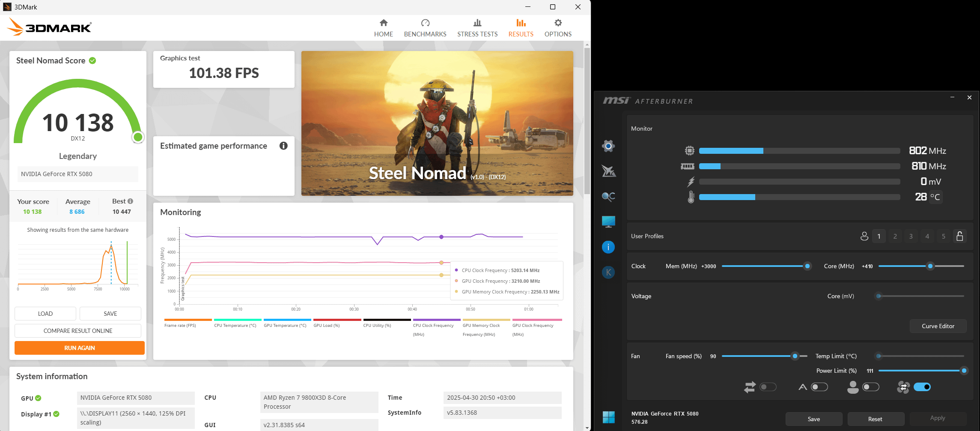Launch the OC Scanner magnifier icon
The image size is (980, 431).
[x=608, y=196]
